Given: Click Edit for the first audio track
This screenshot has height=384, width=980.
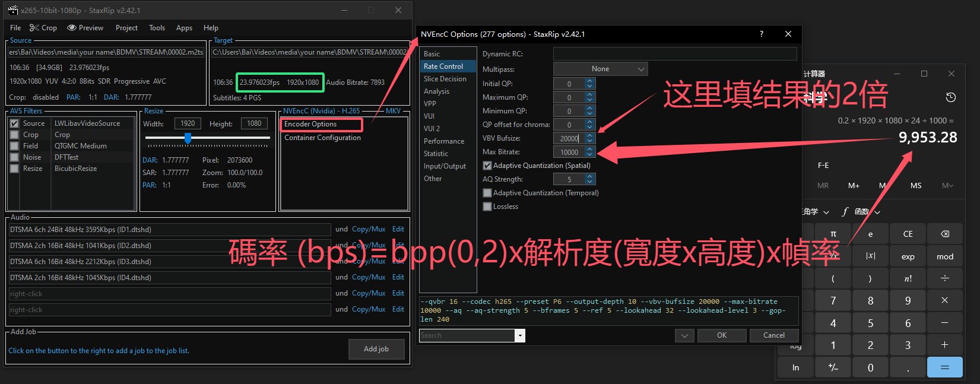Looking at the screenshot, I should pyautogui.click(x=398, y=229).
